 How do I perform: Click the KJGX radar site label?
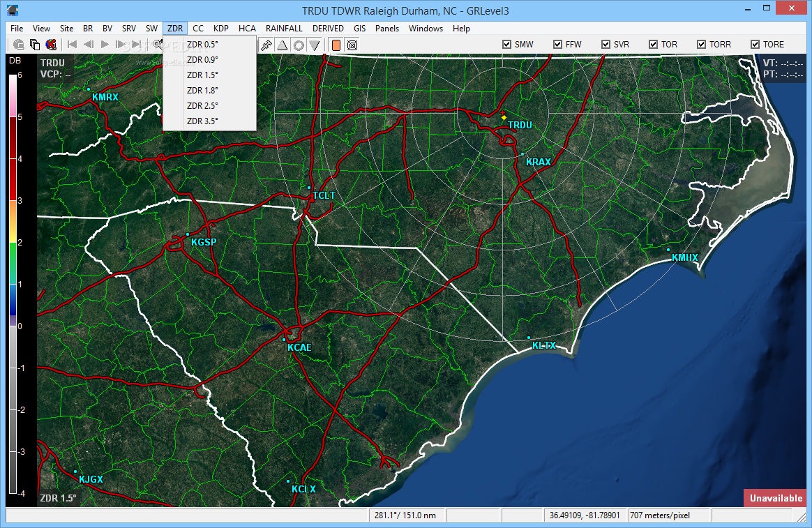coord(91,480)
